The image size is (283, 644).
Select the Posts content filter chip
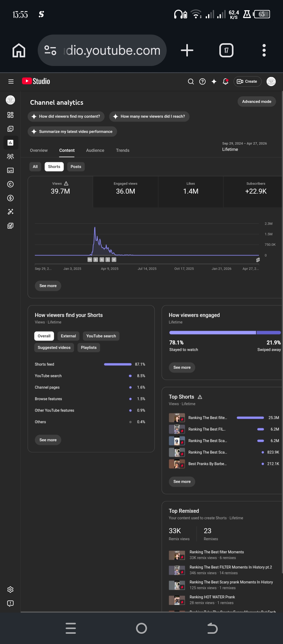(x=76, y=166)
